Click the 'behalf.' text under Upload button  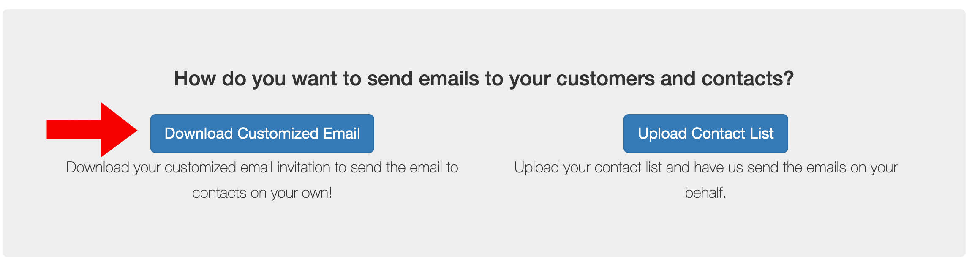click(705, 193)
